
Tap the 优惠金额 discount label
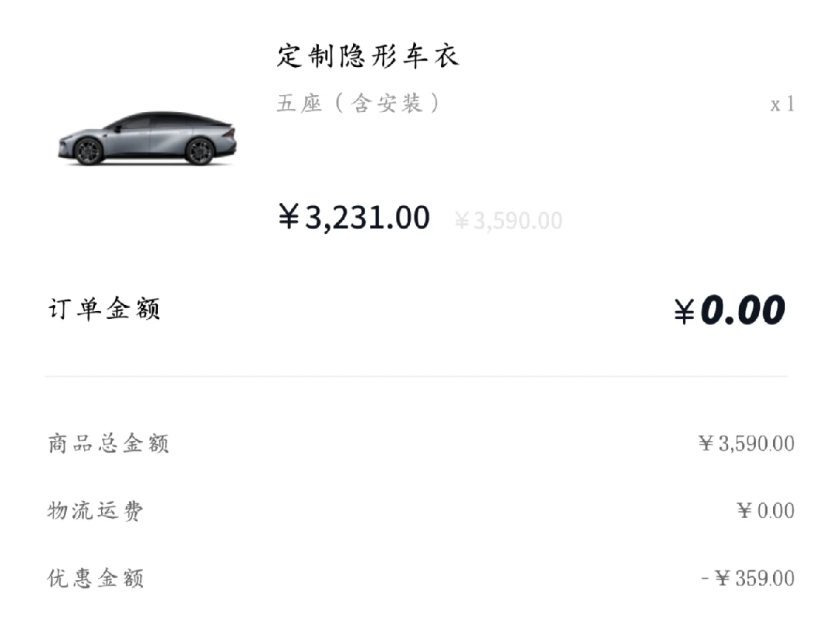[x=96, y=578]
